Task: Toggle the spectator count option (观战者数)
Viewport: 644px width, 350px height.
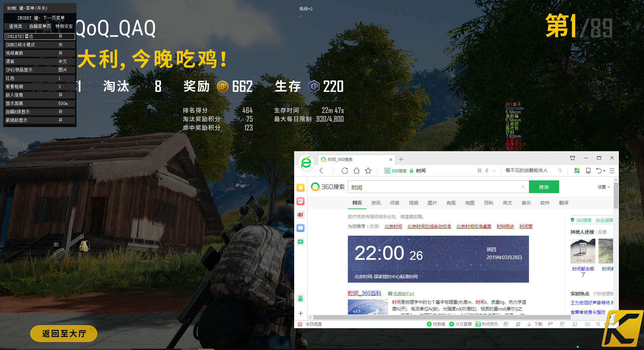Action: pyautogui.click(x=40, y=53)
